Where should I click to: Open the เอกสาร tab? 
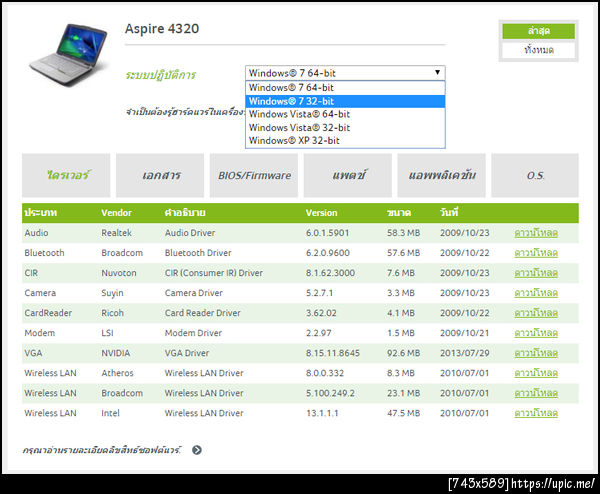(160, 175)
